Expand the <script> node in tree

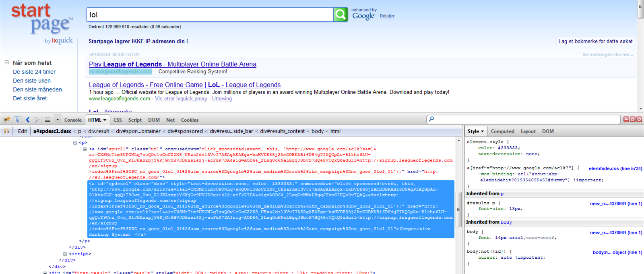coord(65,254)
